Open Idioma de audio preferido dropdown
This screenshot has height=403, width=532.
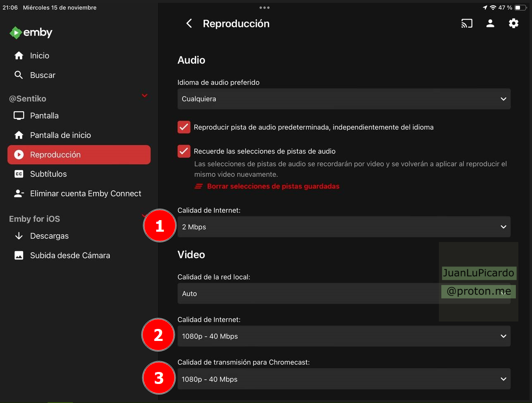344,99
